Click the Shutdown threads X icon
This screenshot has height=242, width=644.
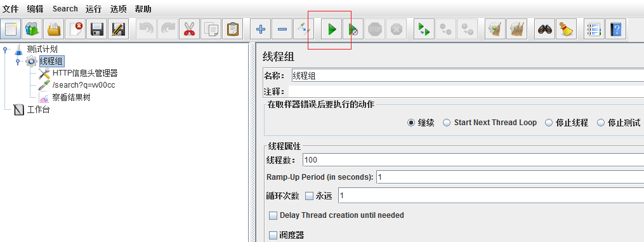pyautogui.click(x=397, y=29)
